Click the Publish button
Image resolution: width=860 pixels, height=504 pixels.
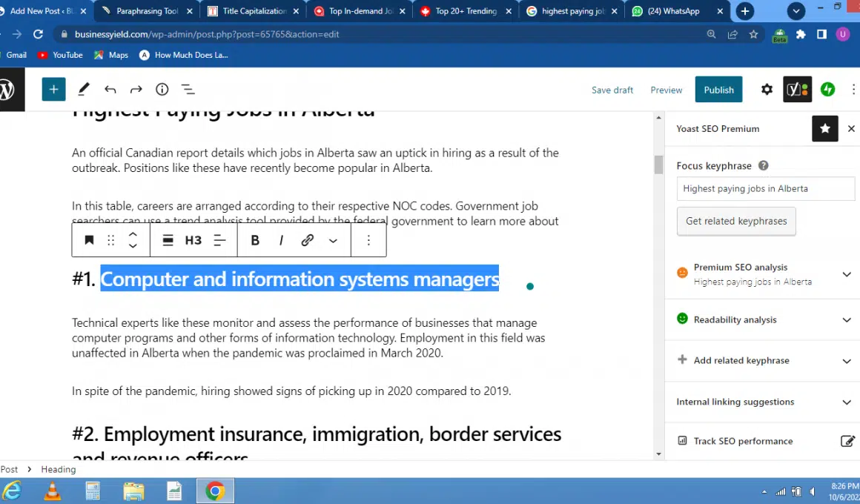(x=718, y=90)
